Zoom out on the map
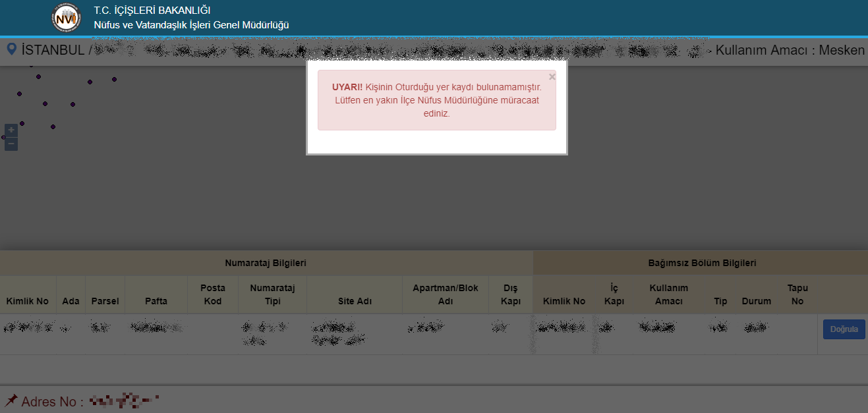This screenshot has width=868, height=413. tap(11, 144)
